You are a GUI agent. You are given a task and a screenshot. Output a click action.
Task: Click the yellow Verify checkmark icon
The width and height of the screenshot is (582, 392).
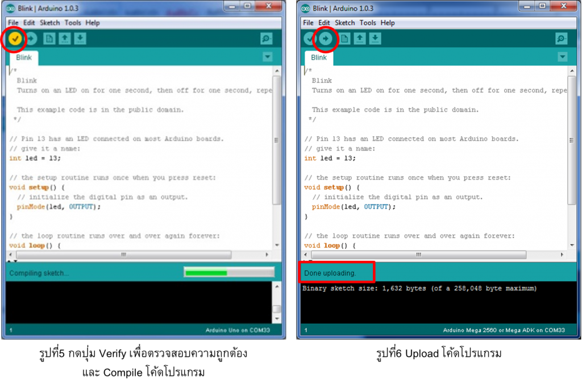(x=15, y=39)
